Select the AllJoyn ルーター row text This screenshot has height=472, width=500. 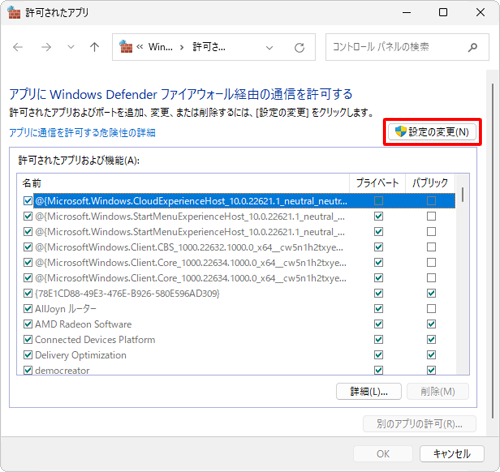pos(66,309)
